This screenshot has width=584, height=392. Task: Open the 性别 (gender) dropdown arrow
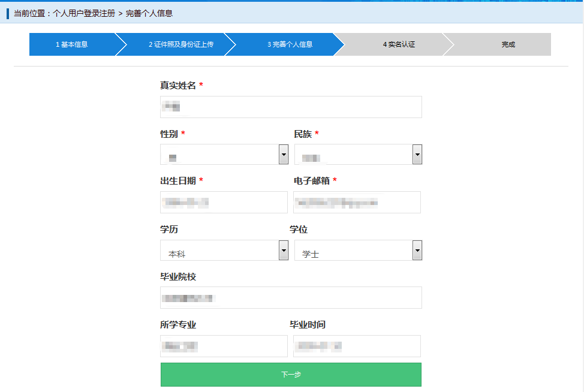click(282, 154)
